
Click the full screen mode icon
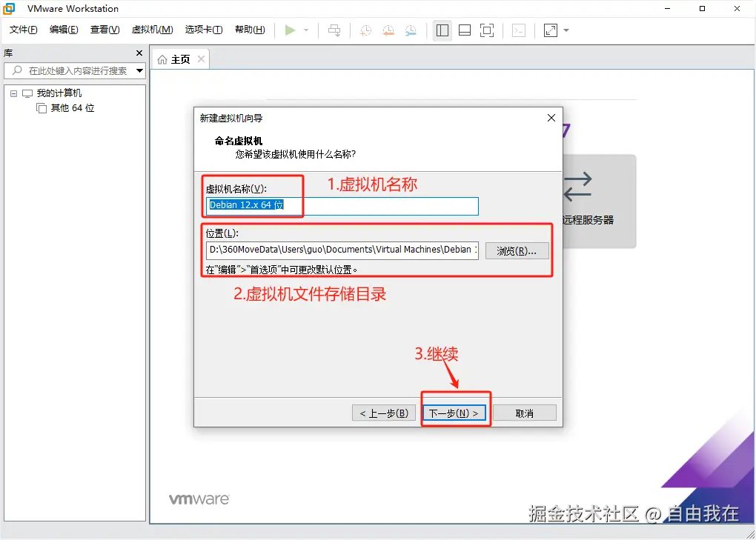[x=487, y=30]
